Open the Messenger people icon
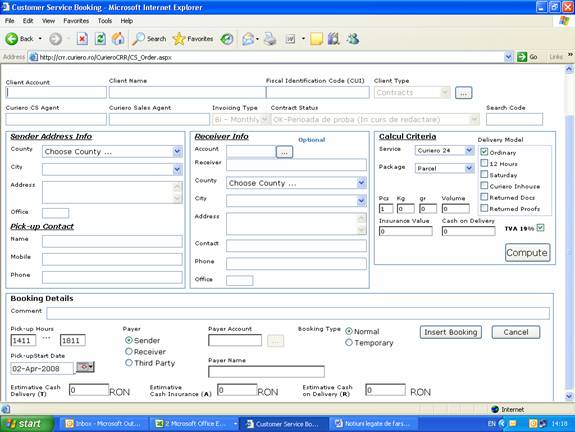 click(353, 39)
